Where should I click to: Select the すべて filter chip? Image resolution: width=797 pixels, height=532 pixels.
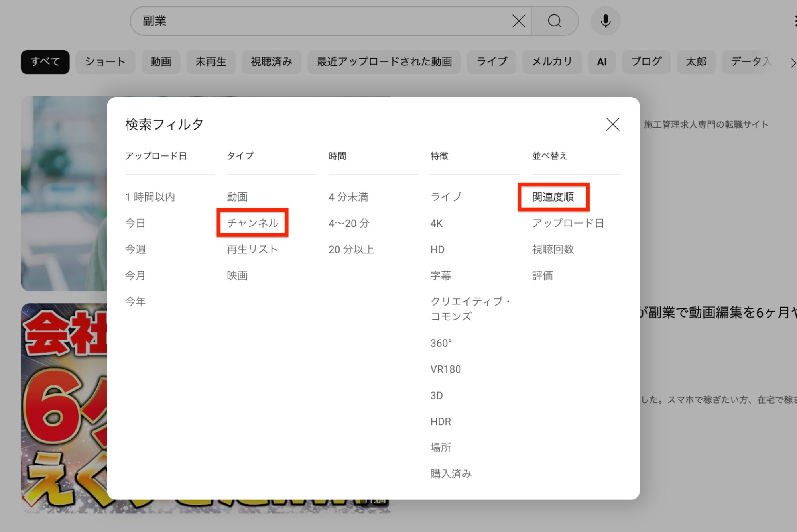pyautogui.click(x=45, y=62)
